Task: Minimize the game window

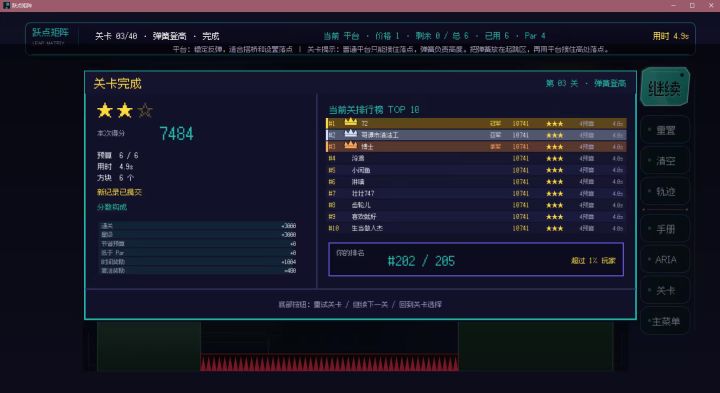Action: pos(674,6)
